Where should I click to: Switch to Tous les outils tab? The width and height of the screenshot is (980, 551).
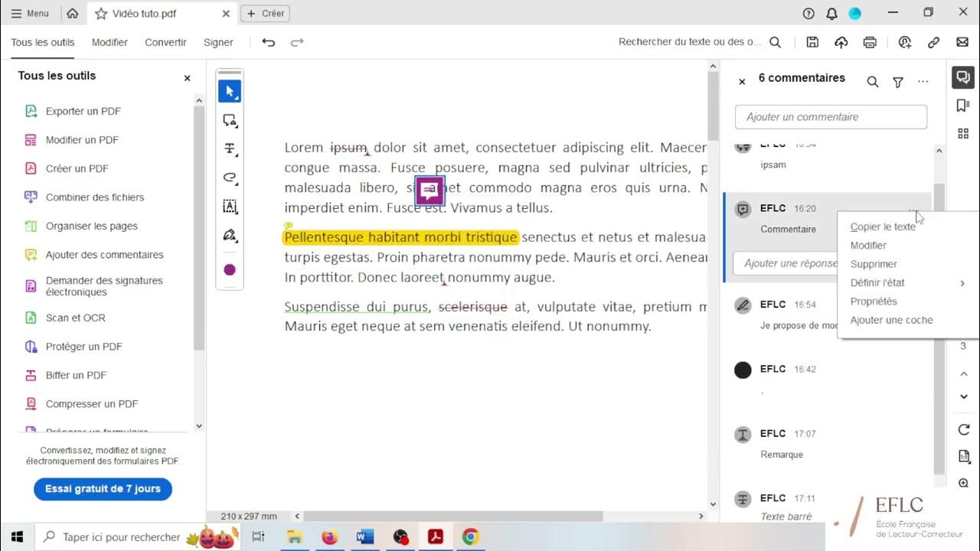pyautogui.click(x=43, y=42)
